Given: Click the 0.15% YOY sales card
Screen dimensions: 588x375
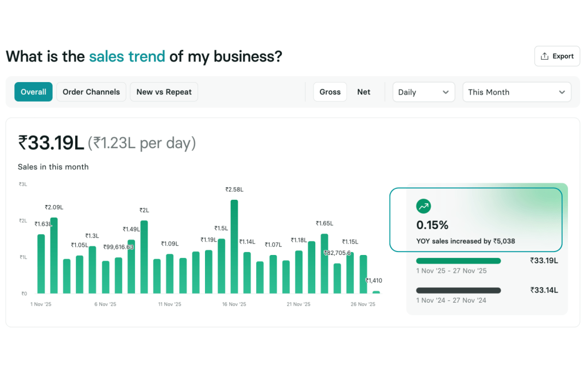Looking at the screenshot, I should (475, 219).
